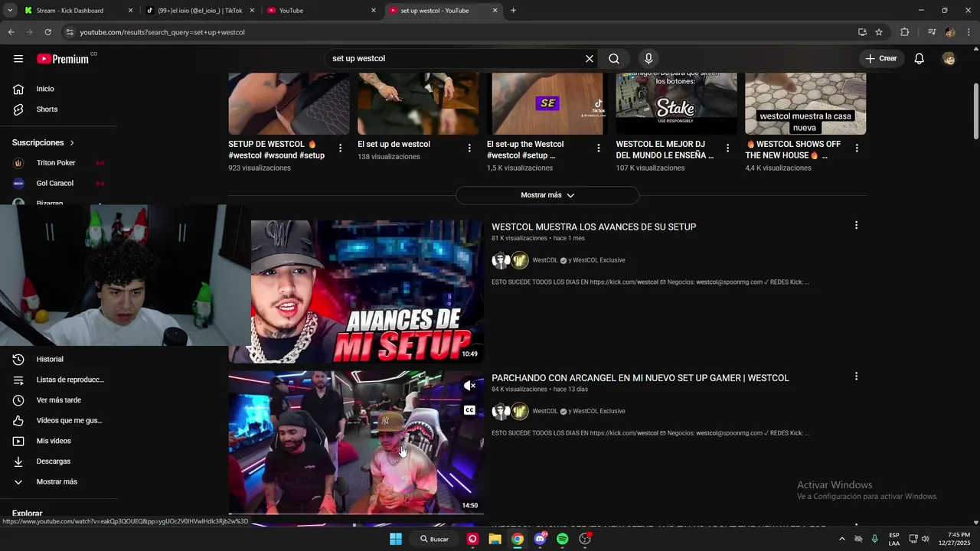Open the Crear dropdown button
This screenshot has height=551, width=980.
pyautogui.click(x=880, y=59)
